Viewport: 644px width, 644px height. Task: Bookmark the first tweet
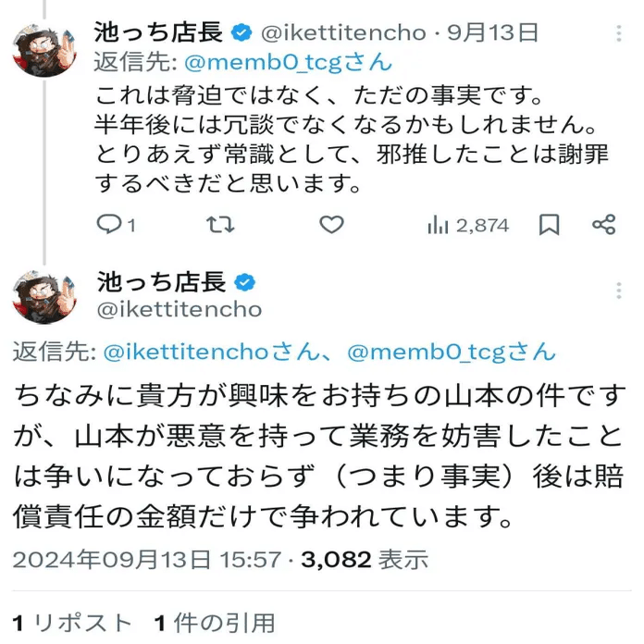pyautogui.click(x=549, y=225)
